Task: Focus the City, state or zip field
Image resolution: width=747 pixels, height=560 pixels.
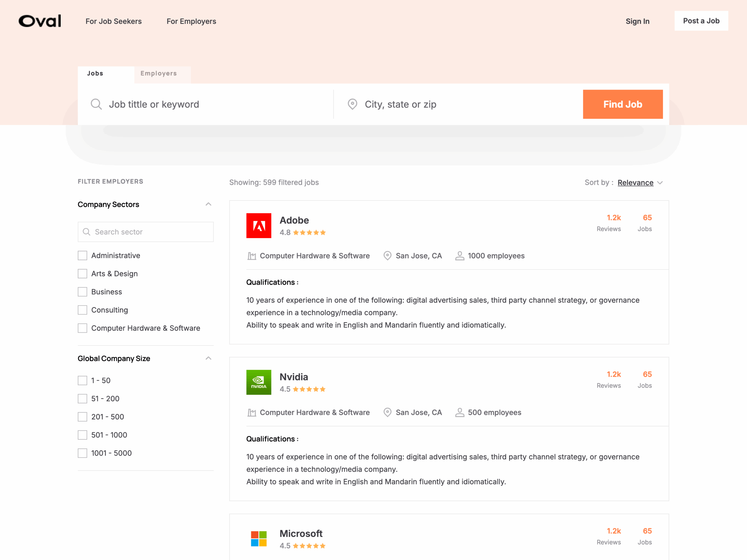Action: 466,104
